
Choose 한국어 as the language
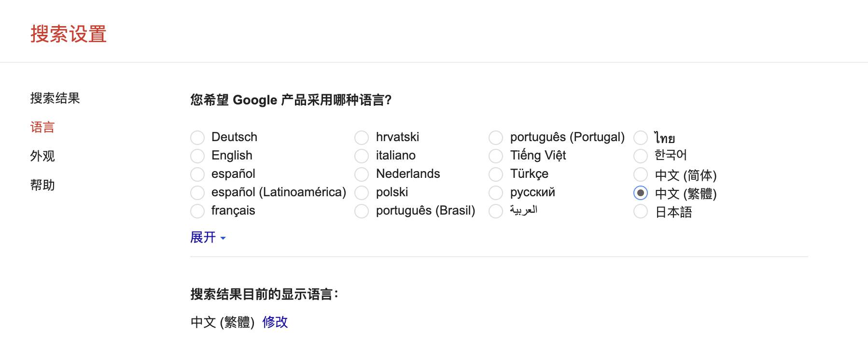coord(641,156)
